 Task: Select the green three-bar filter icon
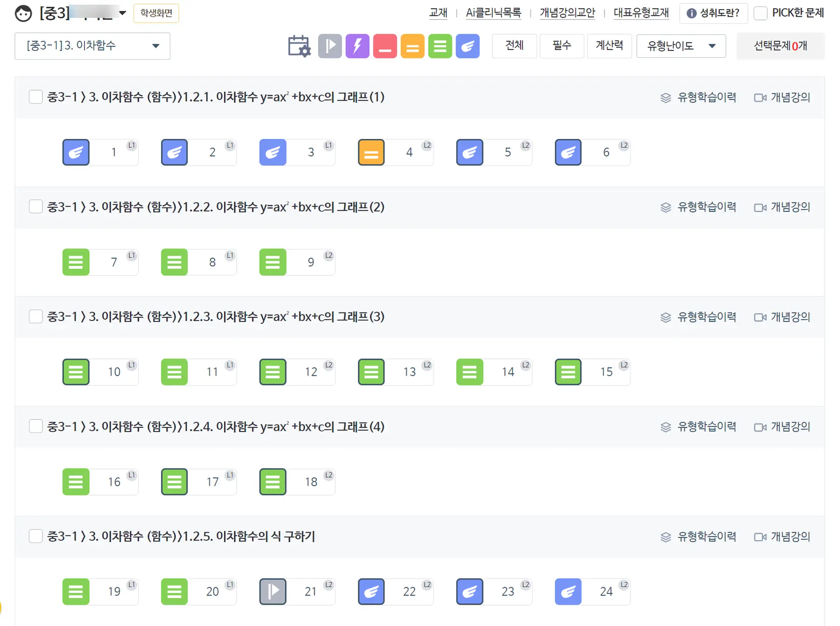[x=440, y=46]
